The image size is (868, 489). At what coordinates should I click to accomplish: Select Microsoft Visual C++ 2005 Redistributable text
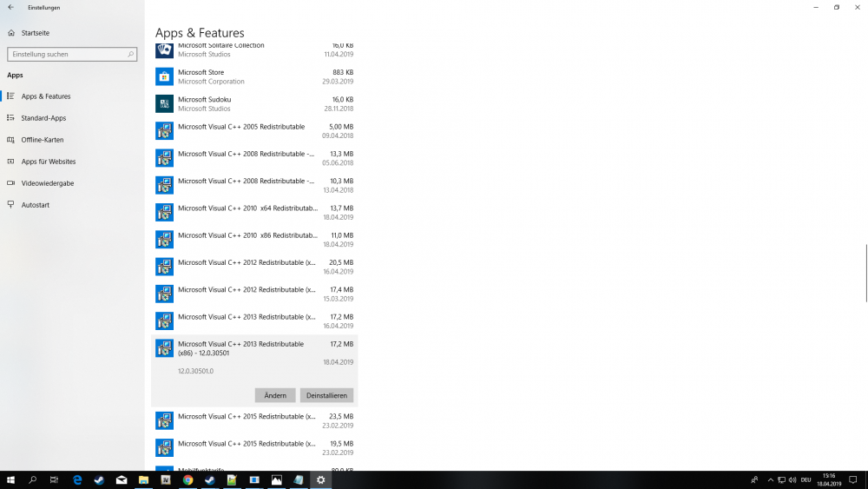(x=241, y=126)
